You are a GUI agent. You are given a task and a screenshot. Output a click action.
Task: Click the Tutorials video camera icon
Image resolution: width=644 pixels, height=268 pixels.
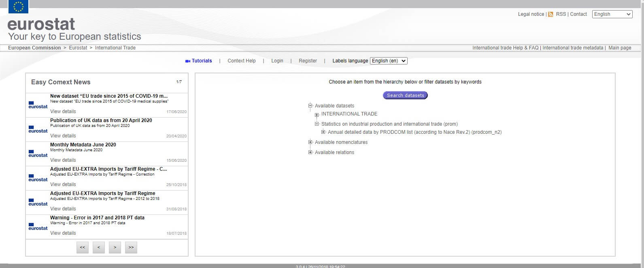187,61
